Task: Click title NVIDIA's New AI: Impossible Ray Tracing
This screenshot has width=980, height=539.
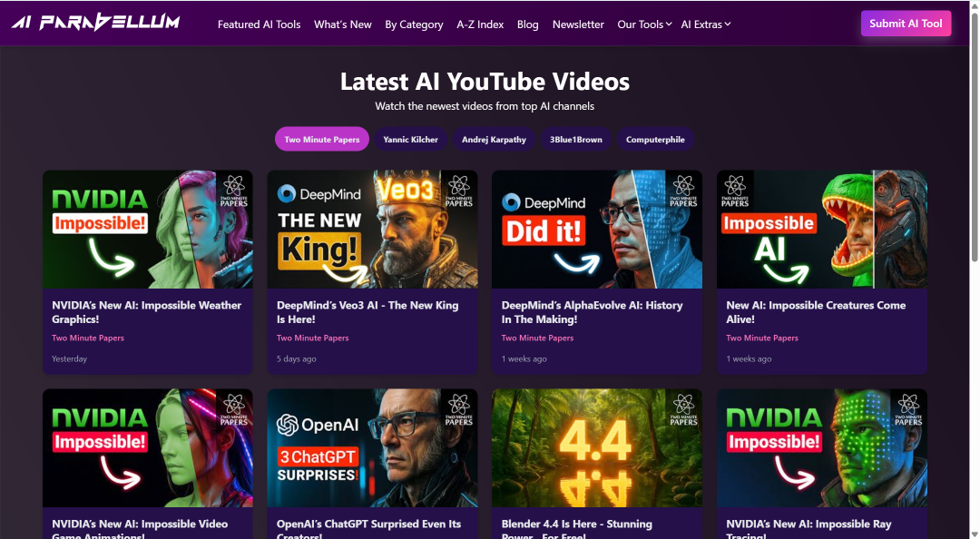Action: click(808, 528)
